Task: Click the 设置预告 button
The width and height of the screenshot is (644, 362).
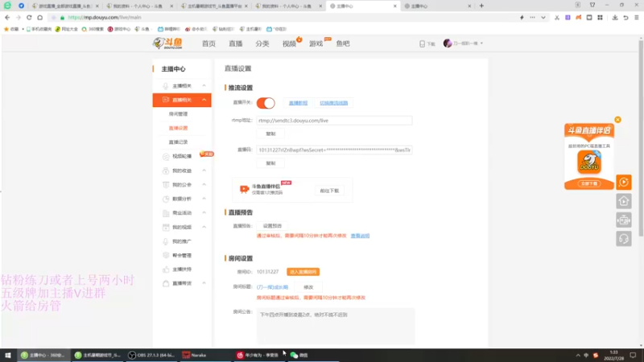Action: 272,226
